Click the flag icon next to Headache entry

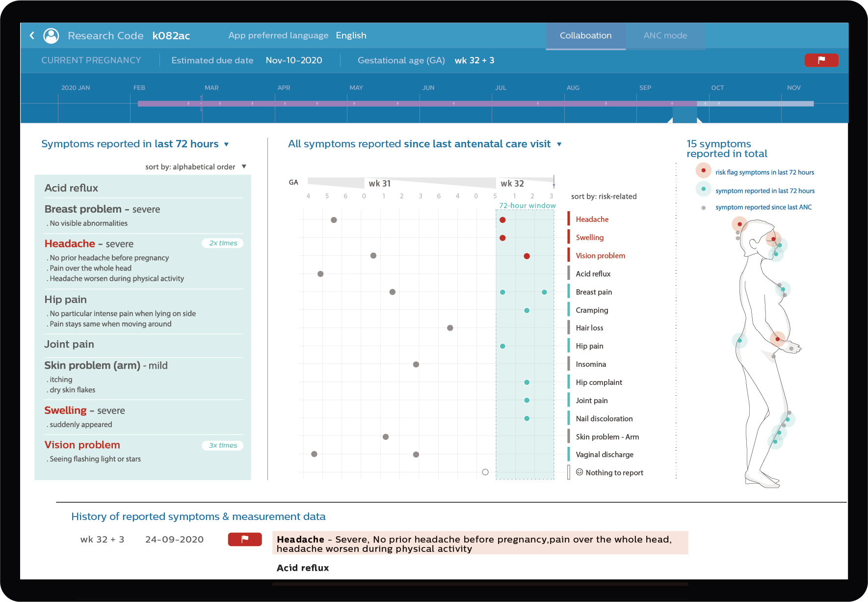point(244,539)
